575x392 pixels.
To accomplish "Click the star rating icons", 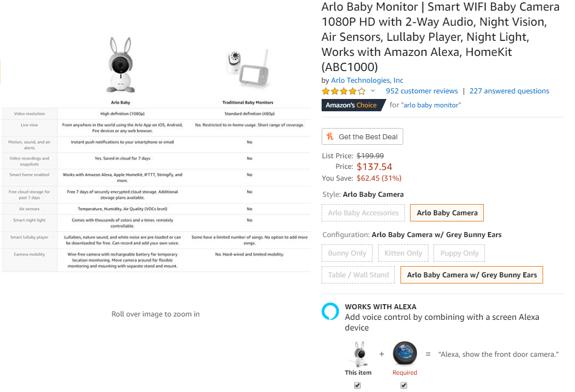I will [x=343, y=91].
